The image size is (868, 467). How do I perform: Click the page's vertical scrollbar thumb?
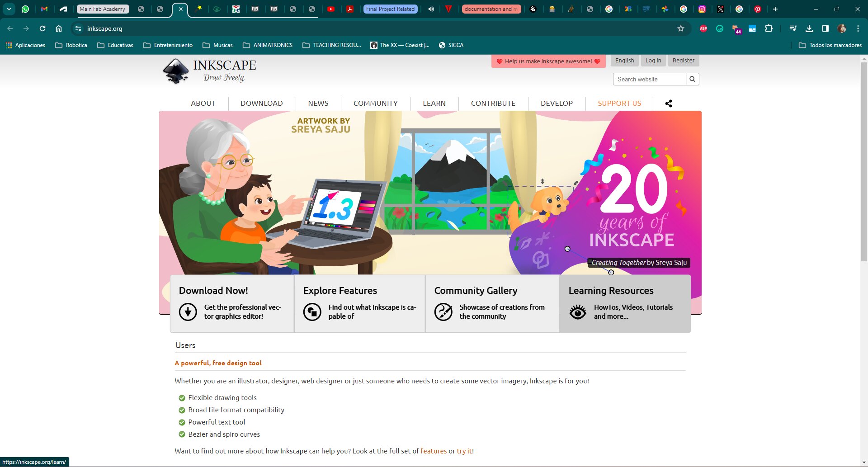click(x=864, y=161)
